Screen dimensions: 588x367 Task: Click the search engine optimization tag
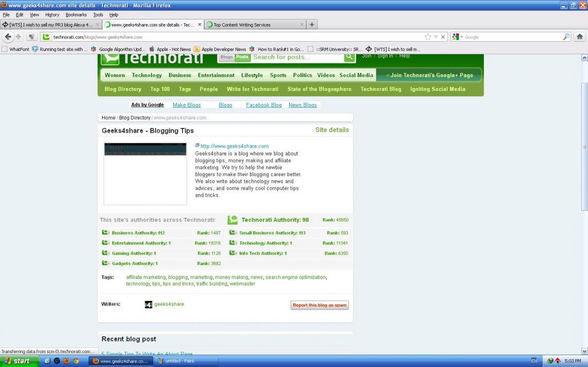(x=295, y=277)
